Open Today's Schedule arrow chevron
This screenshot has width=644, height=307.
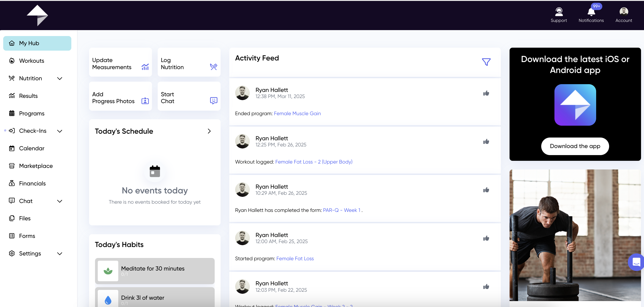(209, 131)
